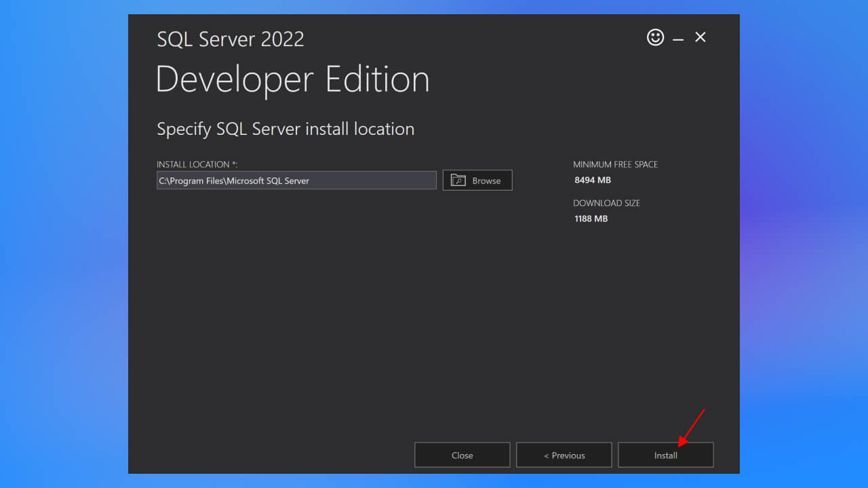The width and height of the screenshot is (868, 488).
Task: Click the Specify SQL Server install location heading
Action: [285, 129]
